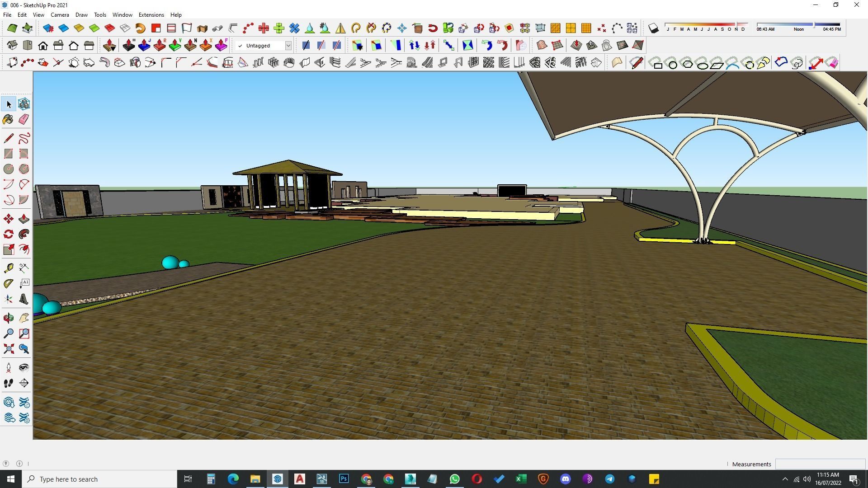Open the Camera menu
The image size is (868, 488).
60,15
